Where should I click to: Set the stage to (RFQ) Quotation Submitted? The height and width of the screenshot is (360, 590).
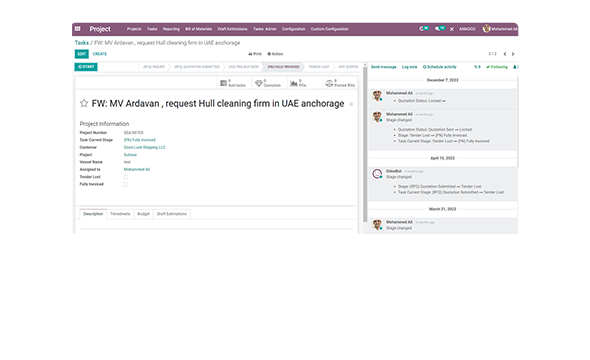click(196, 67)
